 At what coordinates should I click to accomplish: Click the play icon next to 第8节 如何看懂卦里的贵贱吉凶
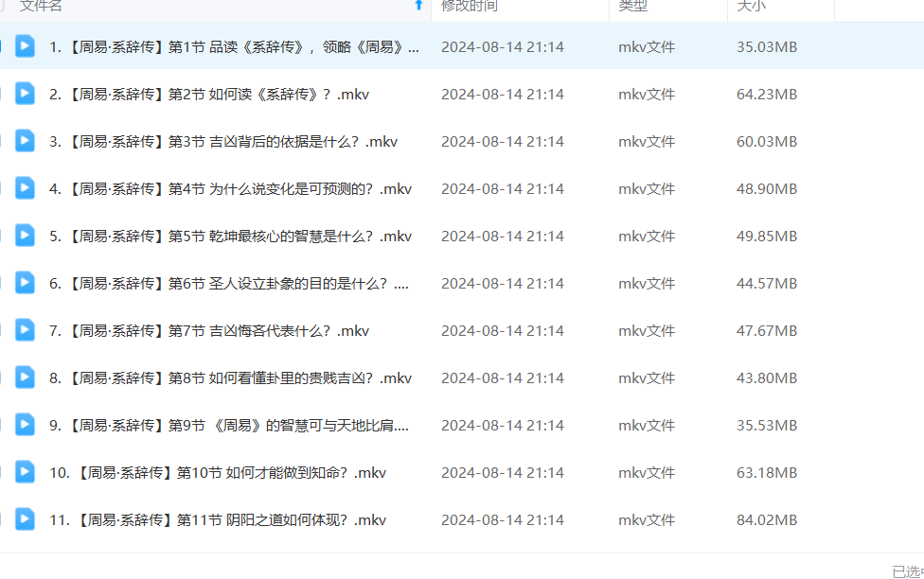(x=25, y=377)
